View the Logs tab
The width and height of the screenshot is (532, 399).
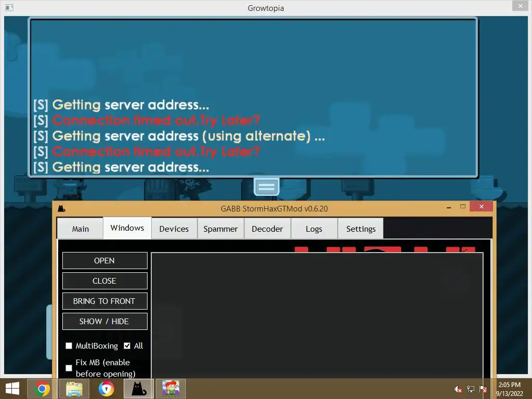(x=314, y=229)
